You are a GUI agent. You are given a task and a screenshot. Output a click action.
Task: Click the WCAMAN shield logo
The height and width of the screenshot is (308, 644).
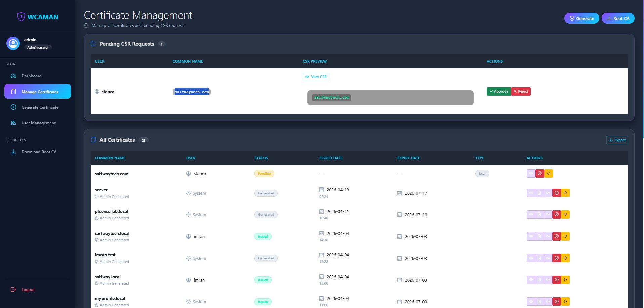click(21, 17)
